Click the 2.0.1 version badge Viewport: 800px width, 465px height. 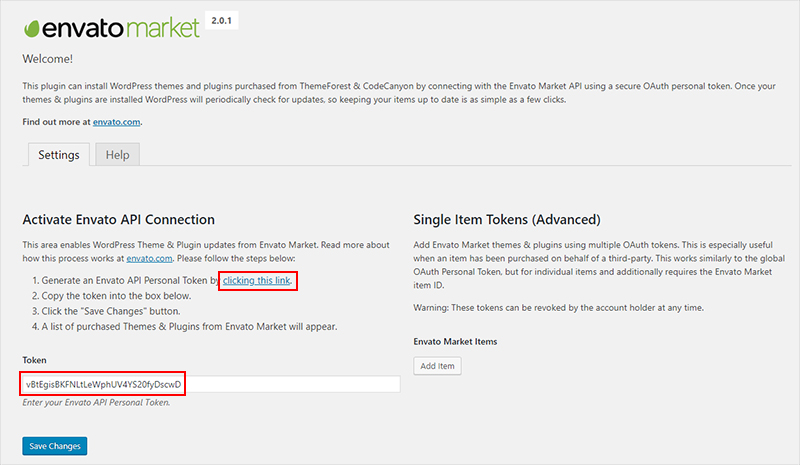[221, 20]
